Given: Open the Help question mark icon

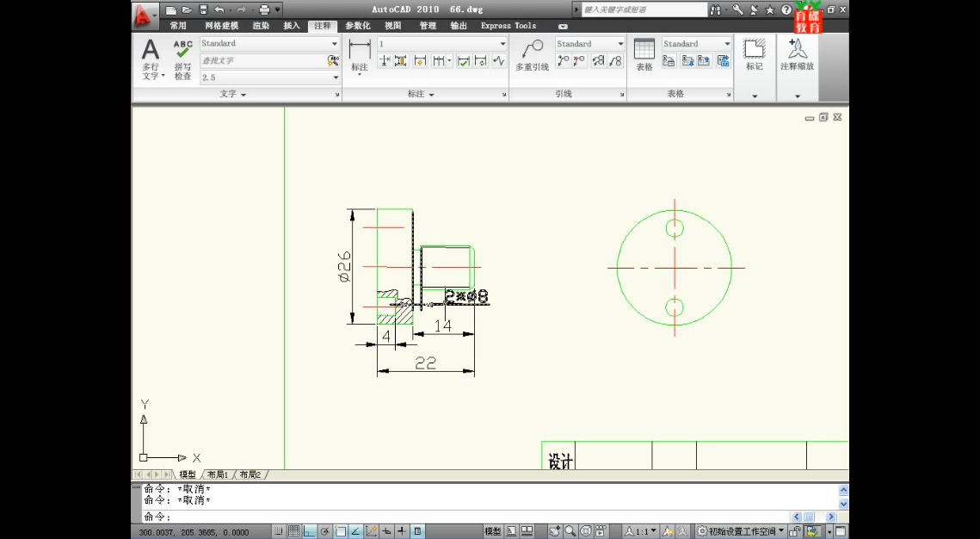Looking at the screenshot, I should (x=786, y=10).
